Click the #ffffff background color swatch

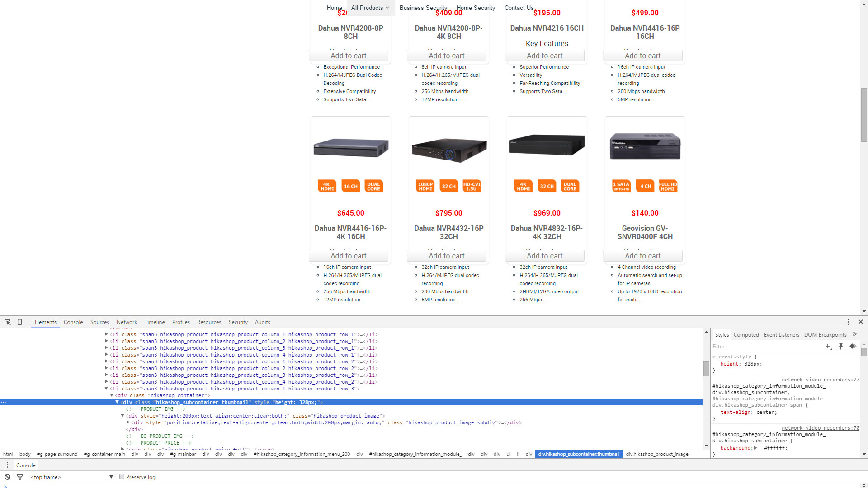761,448
